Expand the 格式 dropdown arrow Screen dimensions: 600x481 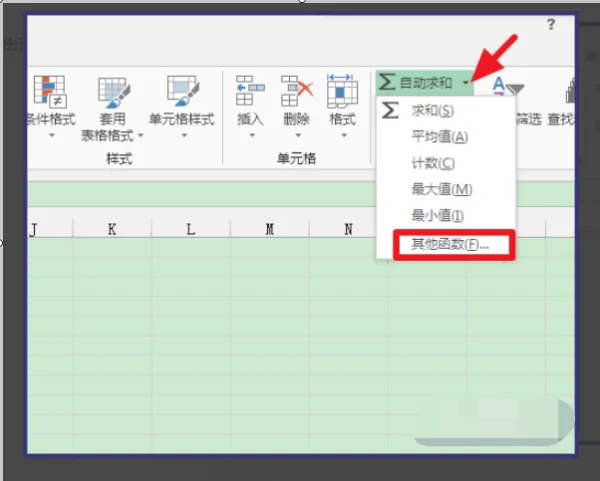344,135
